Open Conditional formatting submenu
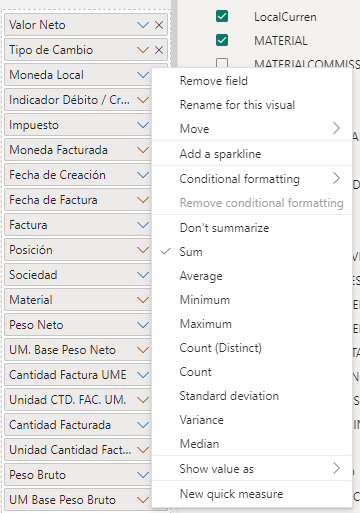The image size is (360, 513). coord(252,179)
